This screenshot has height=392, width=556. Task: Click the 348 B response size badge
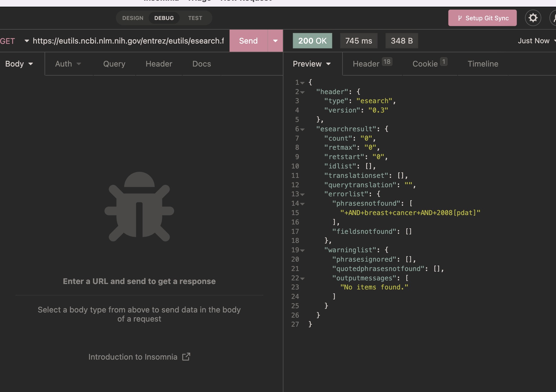(x=402, y=41)
